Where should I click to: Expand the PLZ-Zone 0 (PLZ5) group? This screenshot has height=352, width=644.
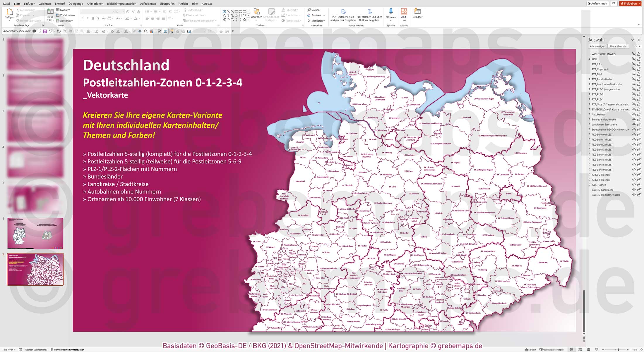tap(589, 134)
